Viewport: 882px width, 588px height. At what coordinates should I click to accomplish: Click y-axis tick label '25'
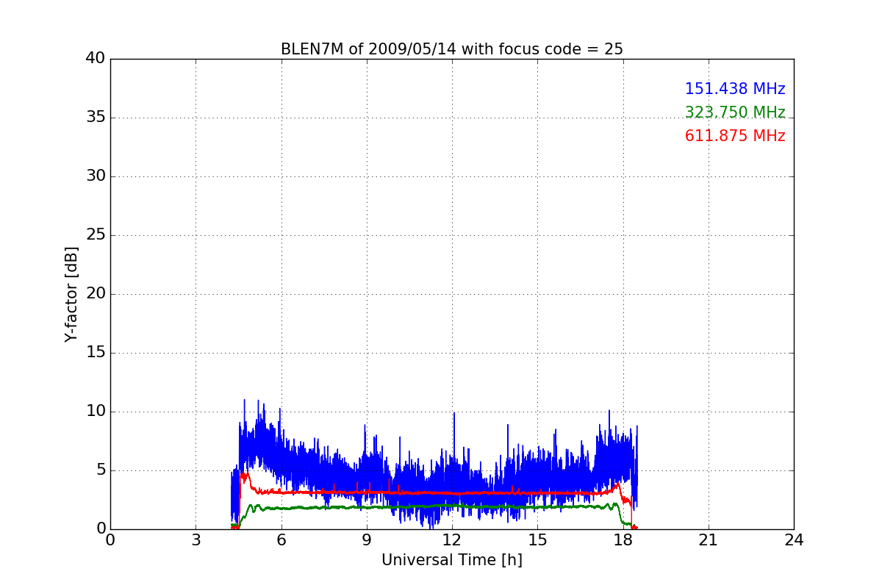tap(96, 235)
